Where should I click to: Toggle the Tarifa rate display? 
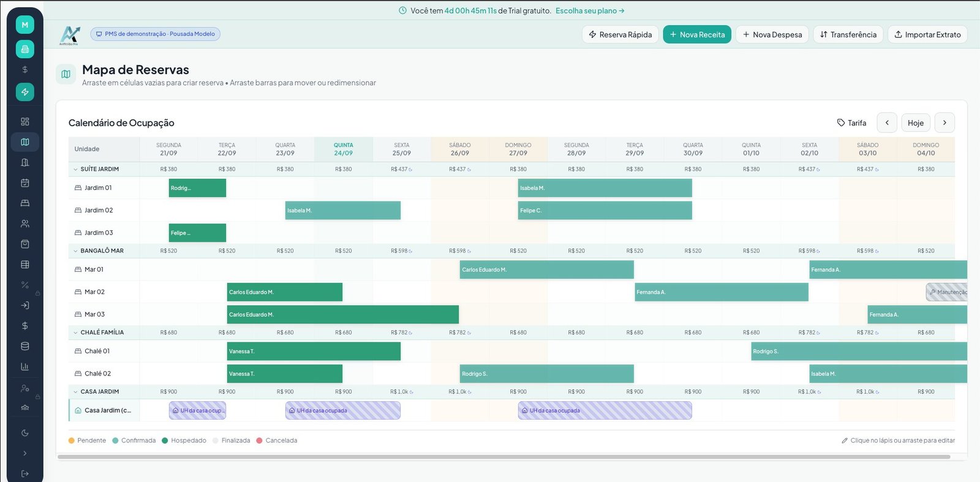coord(852,123)
